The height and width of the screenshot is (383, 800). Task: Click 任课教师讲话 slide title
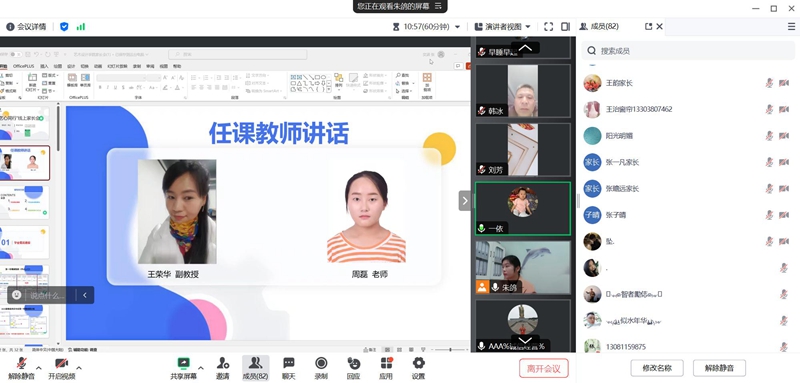tap(279, 133)
